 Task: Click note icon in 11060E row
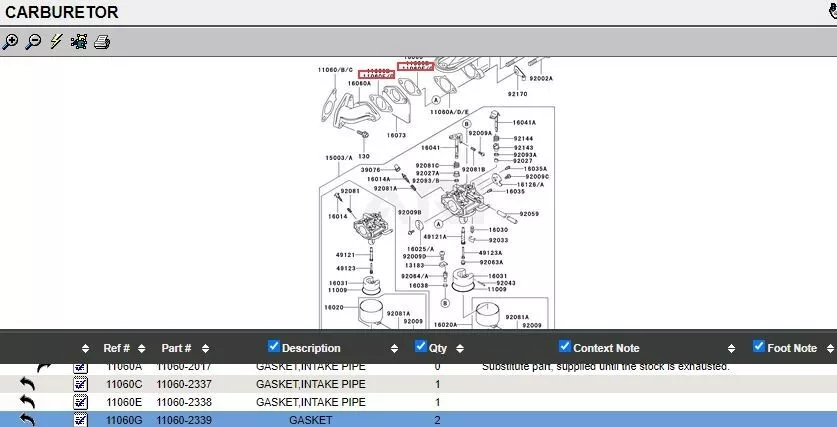pos(81,402)
